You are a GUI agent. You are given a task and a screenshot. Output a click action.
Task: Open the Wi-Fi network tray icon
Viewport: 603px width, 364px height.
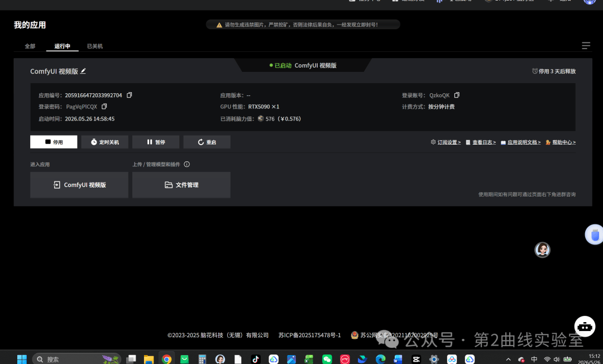[x=547, y=360]
